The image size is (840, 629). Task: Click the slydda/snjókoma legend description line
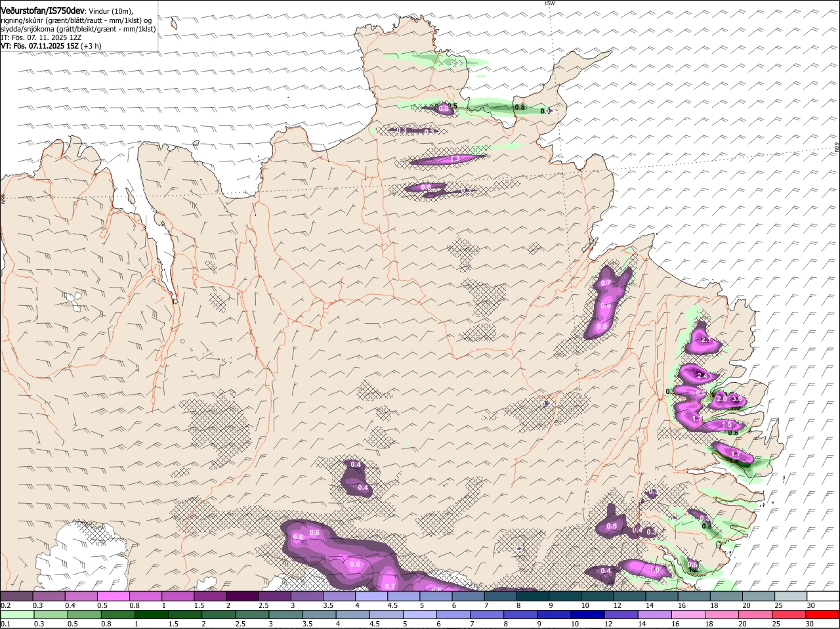(78, 29)
